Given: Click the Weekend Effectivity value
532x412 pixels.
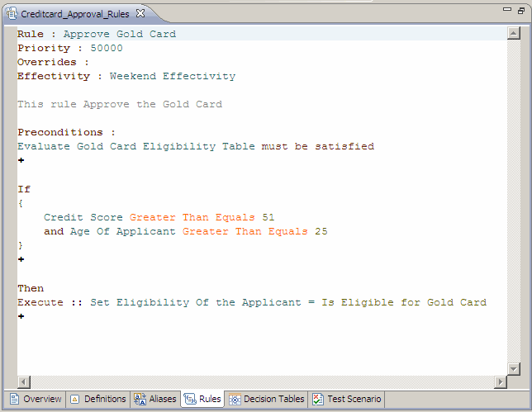Looking at the screenshot, I should click(172, 76).
